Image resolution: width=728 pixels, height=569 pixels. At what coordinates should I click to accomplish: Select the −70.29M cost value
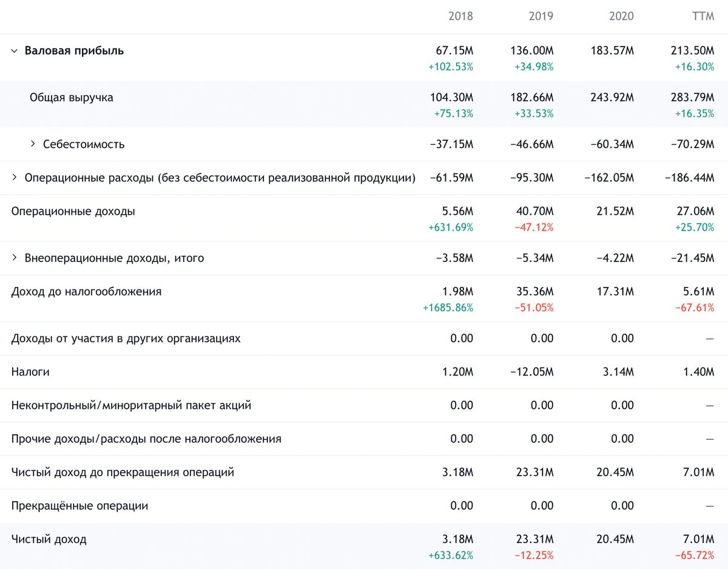(693, 144)
